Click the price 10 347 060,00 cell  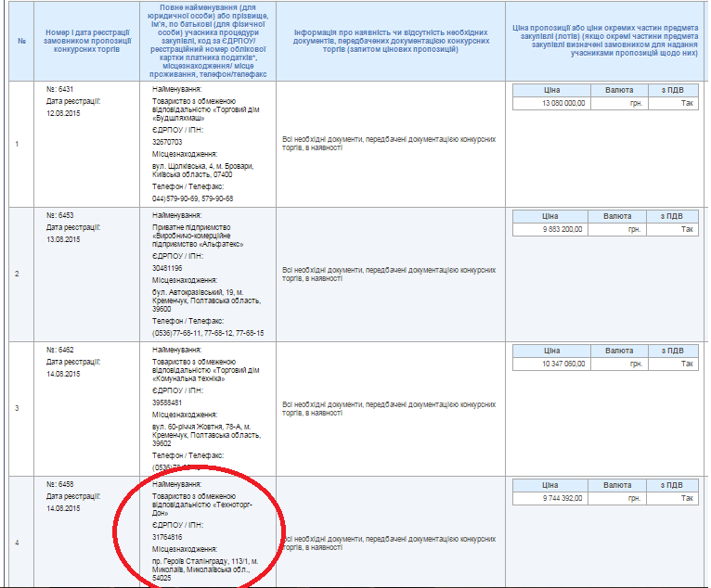coord(551,364)
